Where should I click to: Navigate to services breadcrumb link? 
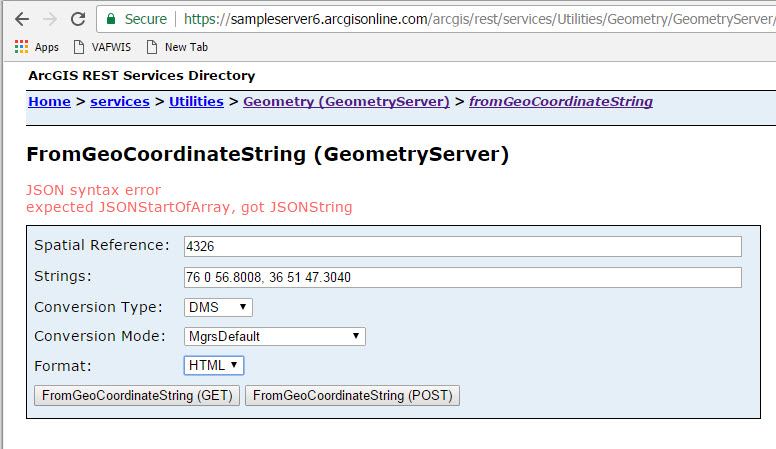pos(120,102)
